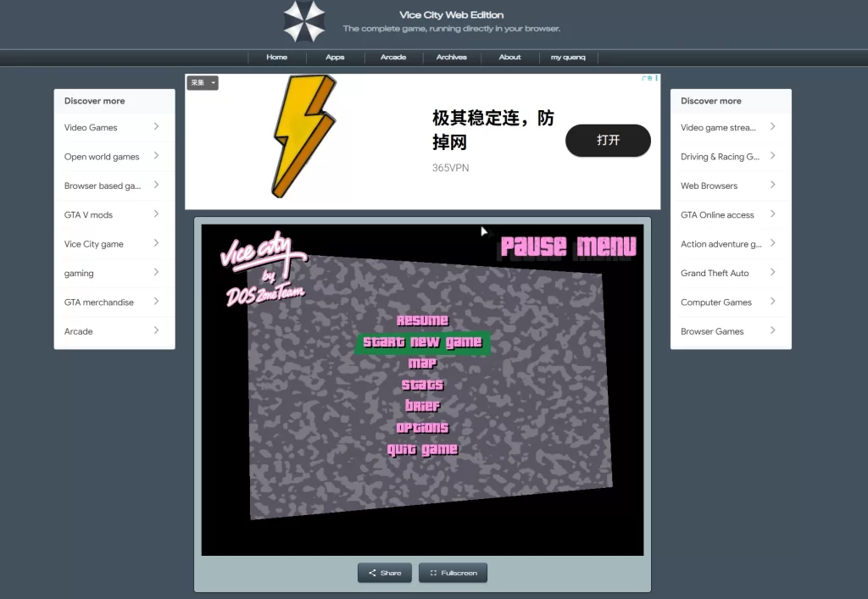Click the Web Browsers chevron
868x599 pixels.
pyautogui.click(x=773, y=185)
